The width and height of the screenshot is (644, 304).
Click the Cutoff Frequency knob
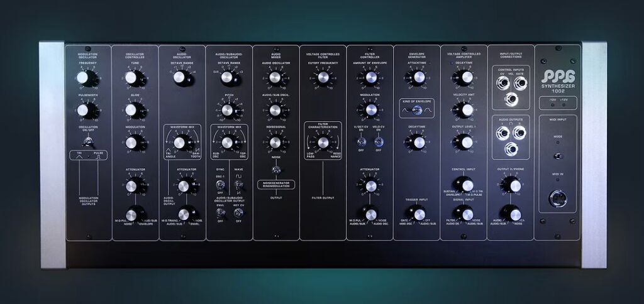click(x=323, y=78)
